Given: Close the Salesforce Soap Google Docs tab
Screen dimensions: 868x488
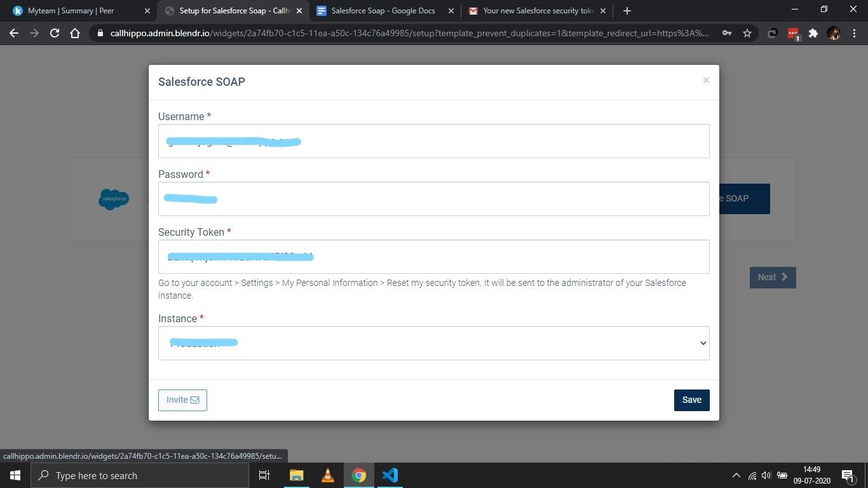Looking at the screenshot, I should (451, 11).
